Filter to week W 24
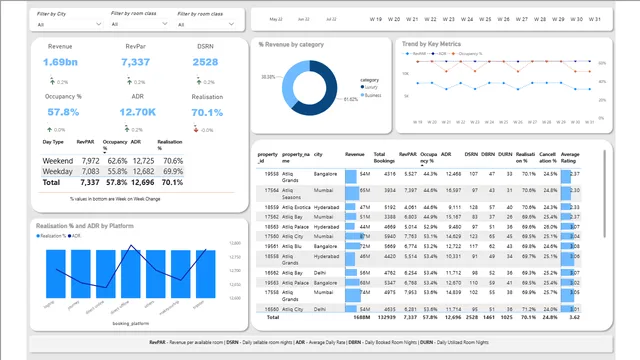 (x=467, y=19)
